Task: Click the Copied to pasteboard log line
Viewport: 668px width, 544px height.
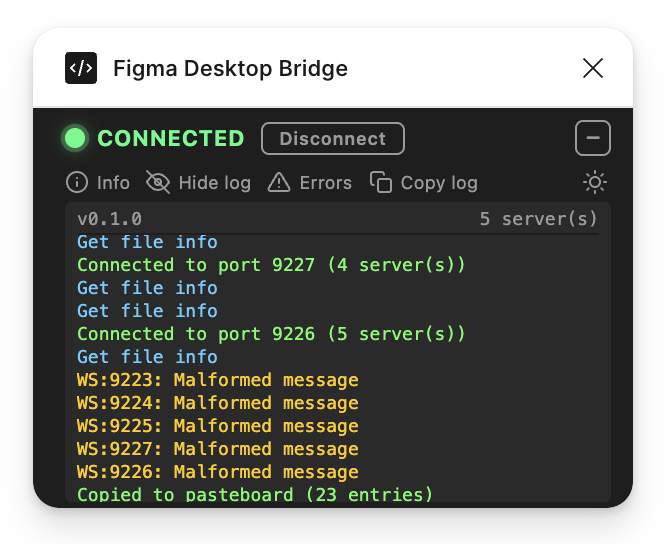Action: 255,494
